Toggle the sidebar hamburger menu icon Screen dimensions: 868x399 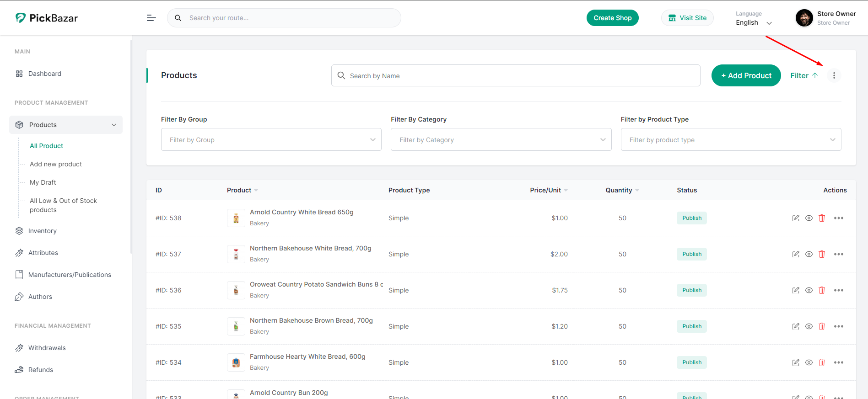click(x=151, y=18)
